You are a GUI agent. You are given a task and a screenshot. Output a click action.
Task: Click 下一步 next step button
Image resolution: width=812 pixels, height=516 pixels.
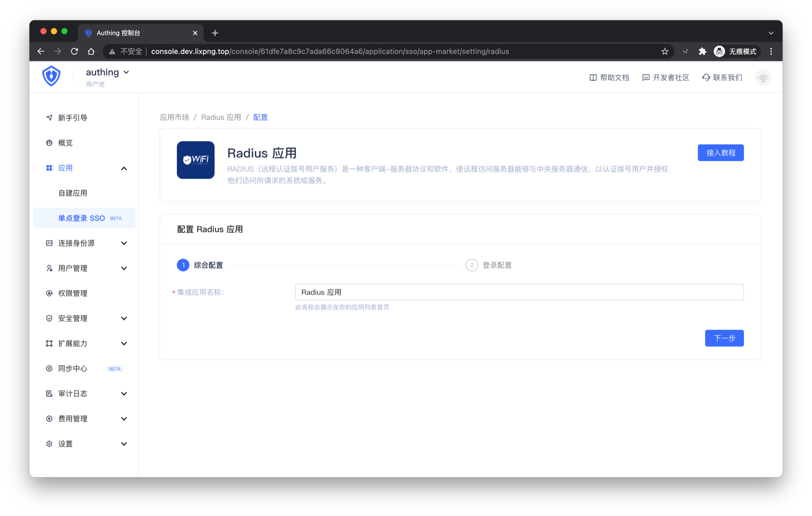tap(724, 338)
